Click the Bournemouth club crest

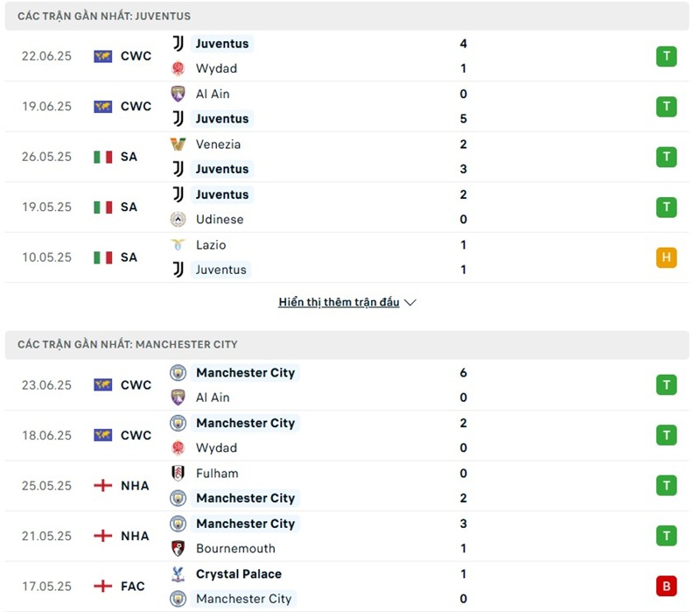coord(178,549)
